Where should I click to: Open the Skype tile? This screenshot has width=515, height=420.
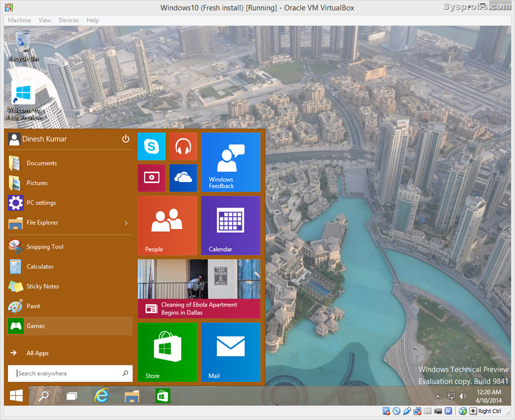152,146
